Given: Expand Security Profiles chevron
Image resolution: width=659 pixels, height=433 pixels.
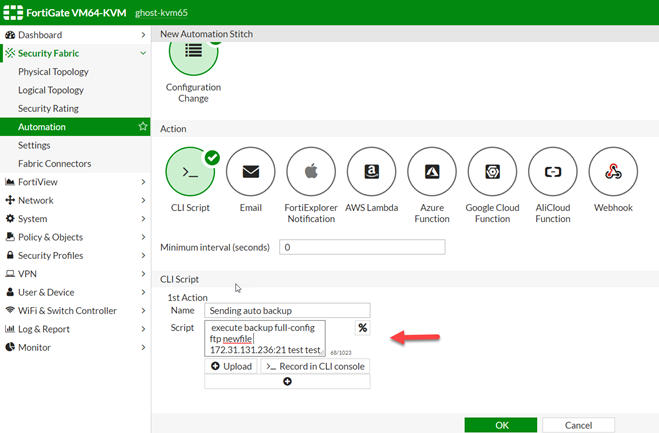Looking at the screenshot, I should coord(143,255).
